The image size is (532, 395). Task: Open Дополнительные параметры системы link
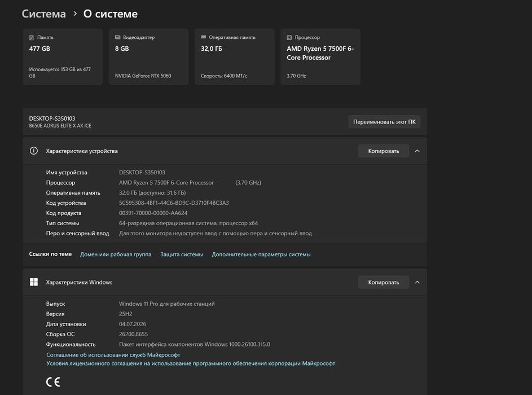[x=261, y=254]
